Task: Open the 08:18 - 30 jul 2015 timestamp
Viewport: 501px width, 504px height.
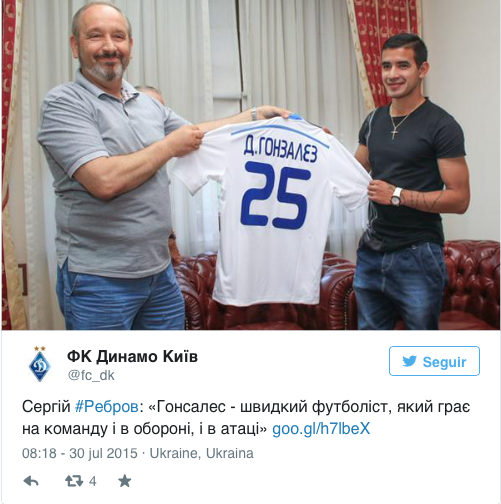Action: point(80,453)
